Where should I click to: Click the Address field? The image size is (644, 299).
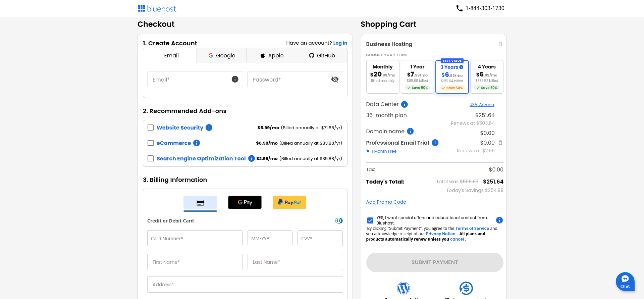tap(245, 284)
